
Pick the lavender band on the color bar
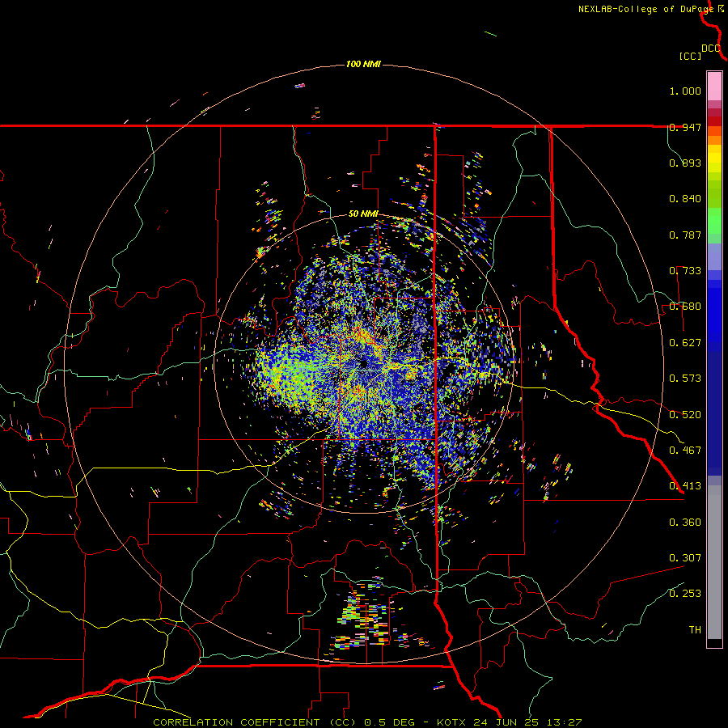coord(714,256)
